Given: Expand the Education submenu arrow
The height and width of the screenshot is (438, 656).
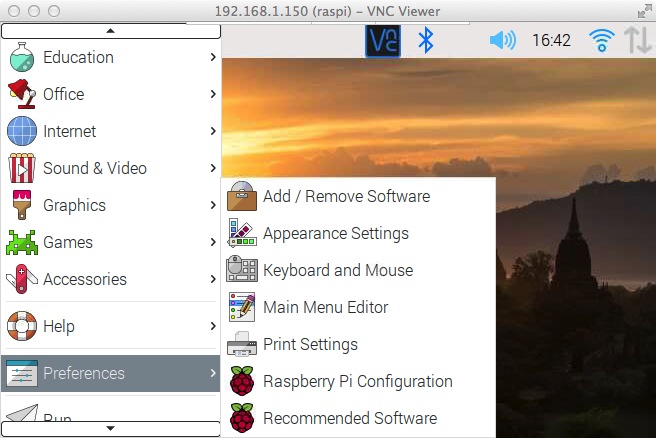Looking at the screenshot, I should [213, 57].
